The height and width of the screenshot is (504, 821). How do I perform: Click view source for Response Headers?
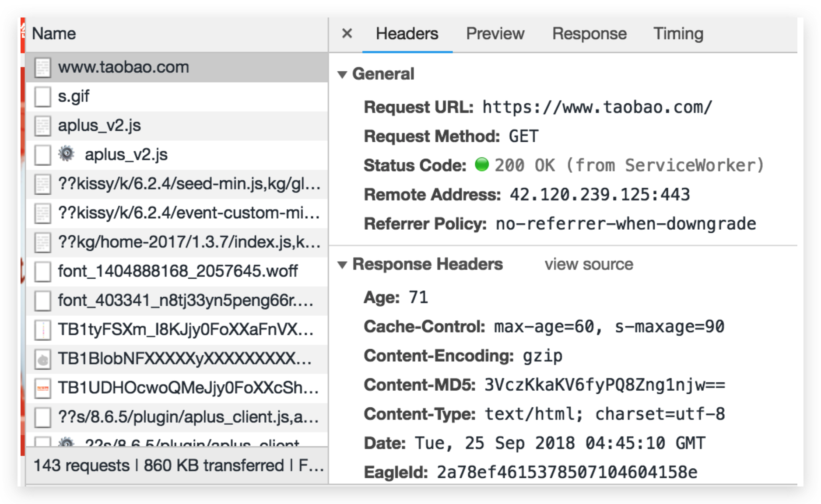pos(589,264)
